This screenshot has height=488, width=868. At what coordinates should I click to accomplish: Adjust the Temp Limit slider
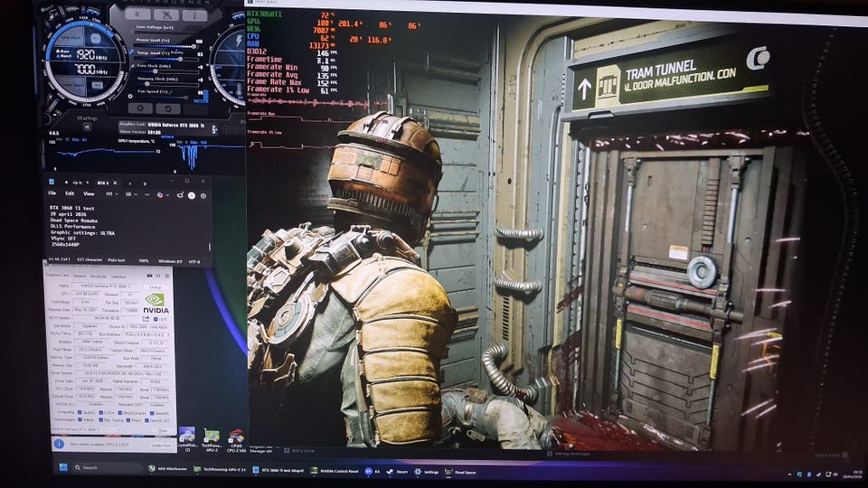pyautogui.click(x=166, y=60)
